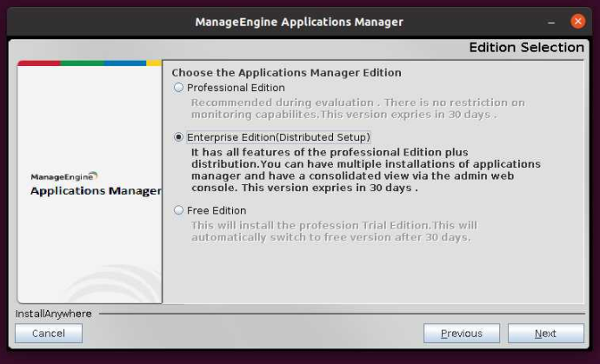Click the green segment of the color stripe
The width and height of the screenshot is (600, 364).
coord(81,63)
